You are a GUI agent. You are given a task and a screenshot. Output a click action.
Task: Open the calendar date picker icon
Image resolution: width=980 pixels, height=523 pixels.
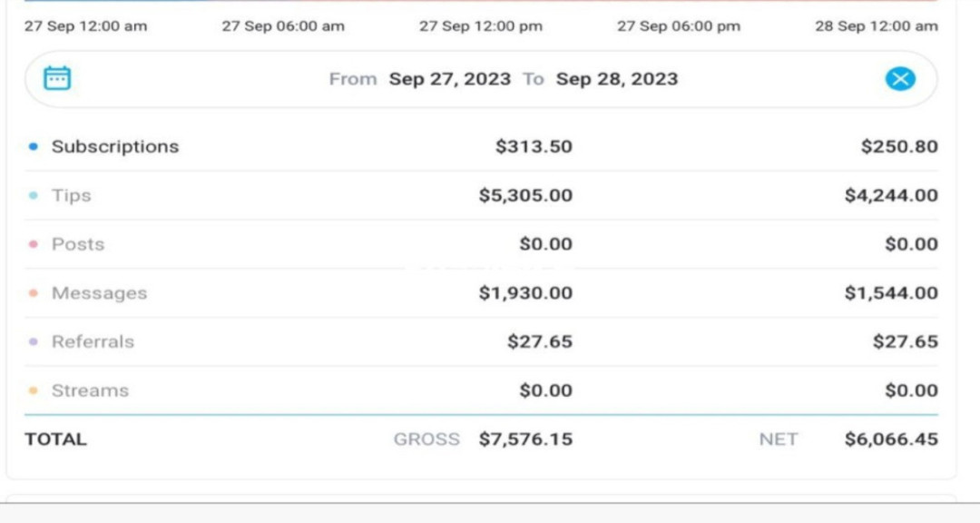(x=57, y=78)
